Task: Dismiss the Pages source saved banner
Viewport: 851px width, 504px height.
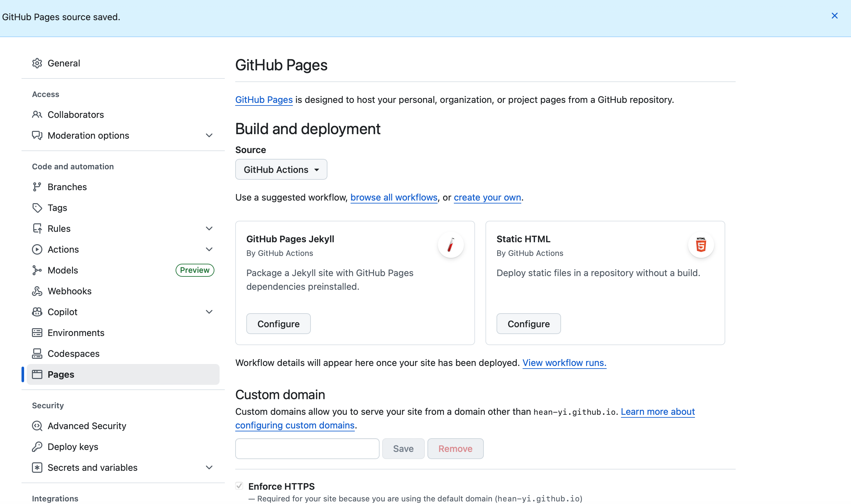Action: [x=834, y=16]
